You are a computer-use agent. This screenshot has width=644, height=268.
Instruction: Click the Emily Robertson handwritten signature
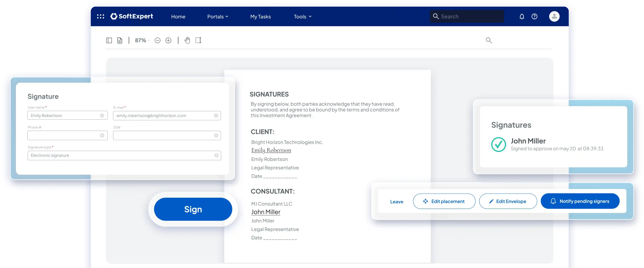tap(271, 150)
